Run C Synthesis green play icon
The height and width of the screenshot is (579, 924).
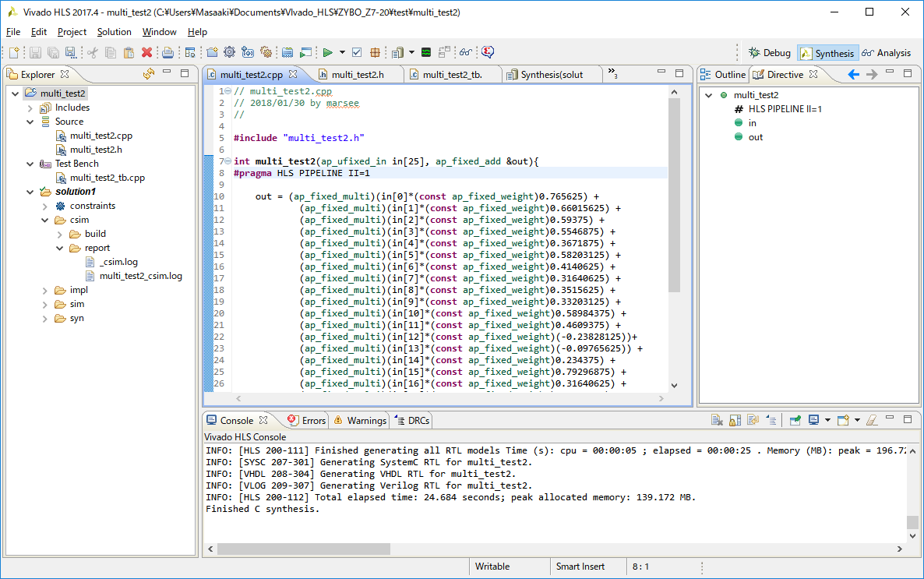click(x=328, y=52)
